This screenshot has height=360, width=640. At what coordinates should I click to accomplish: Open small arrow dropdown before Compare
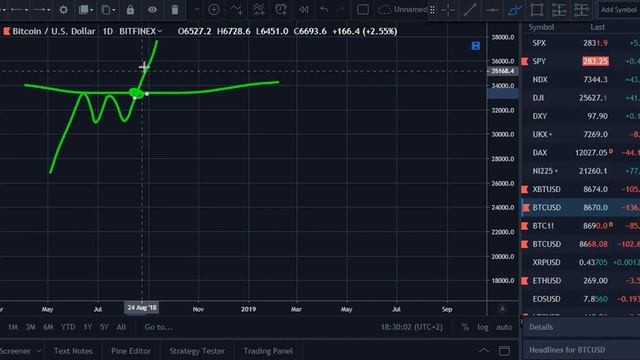[197, 9]
